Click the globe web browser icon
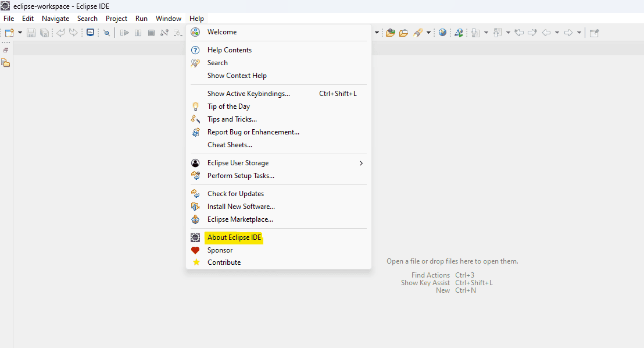 pos(442,33)
